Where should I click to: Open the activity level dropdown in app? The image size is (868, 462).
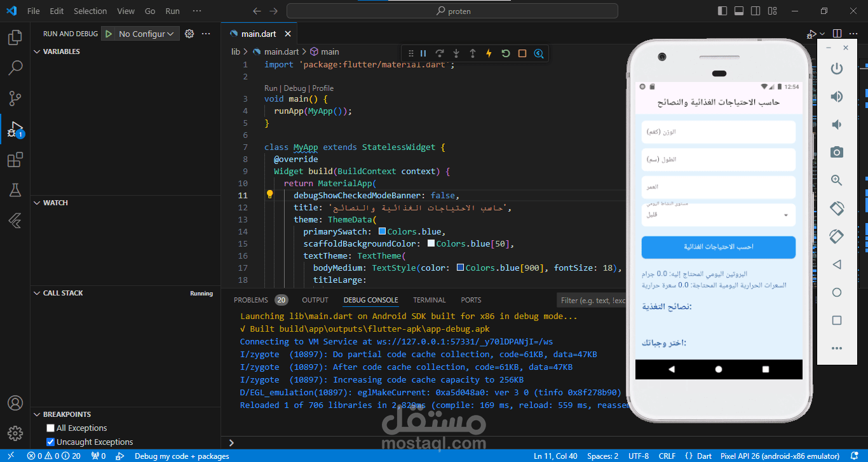719,215
